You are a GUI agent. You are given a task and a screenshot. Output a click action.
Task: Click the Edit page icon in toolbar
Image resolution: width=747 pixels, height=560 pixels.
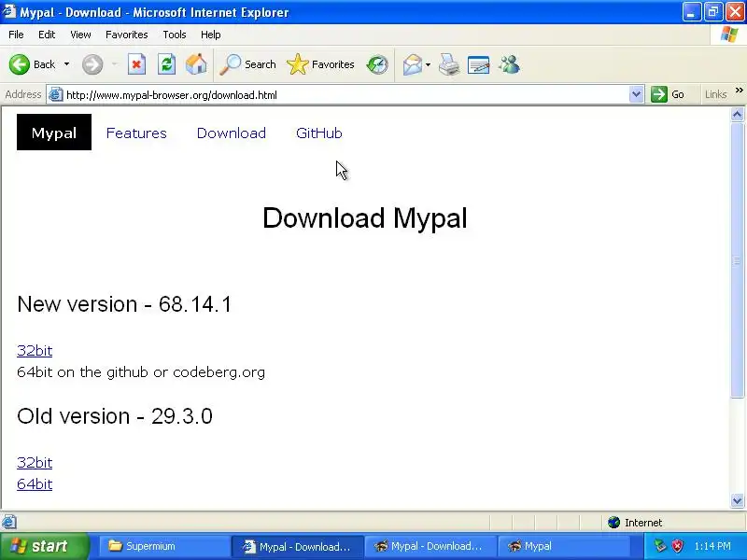[x=478, y=64]
